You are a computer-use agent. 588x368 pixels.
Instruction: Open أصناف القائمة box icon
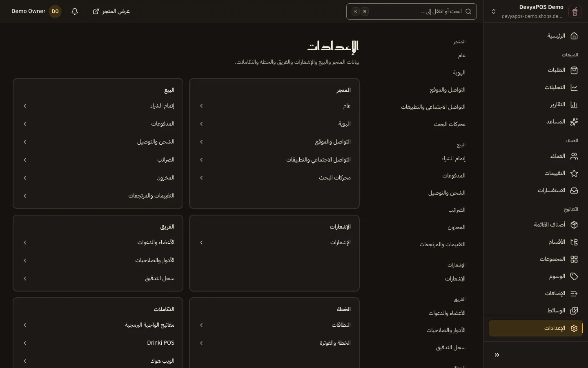coord(574,225)
